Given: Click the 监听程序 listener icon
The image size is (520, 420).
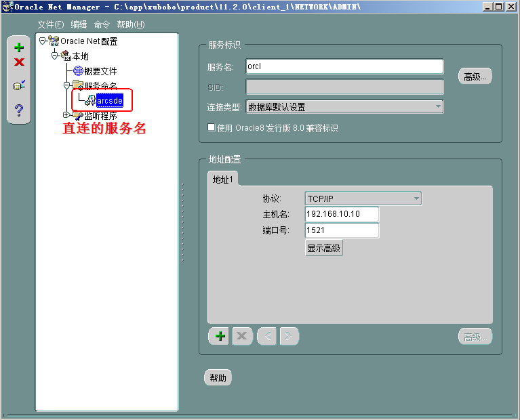Looking at the screenshot, I should (78, 116).
